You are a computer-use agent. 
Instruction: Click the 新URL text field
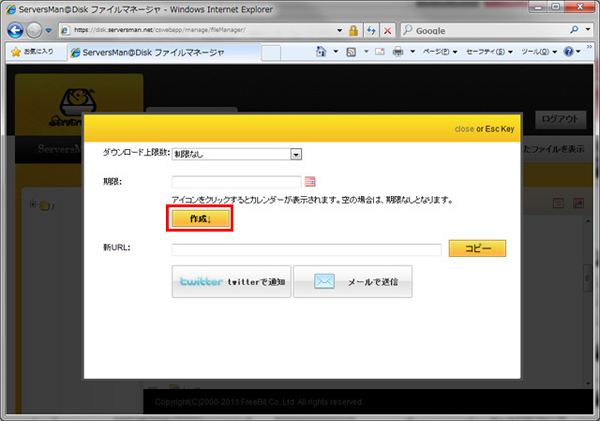(307, 250)
